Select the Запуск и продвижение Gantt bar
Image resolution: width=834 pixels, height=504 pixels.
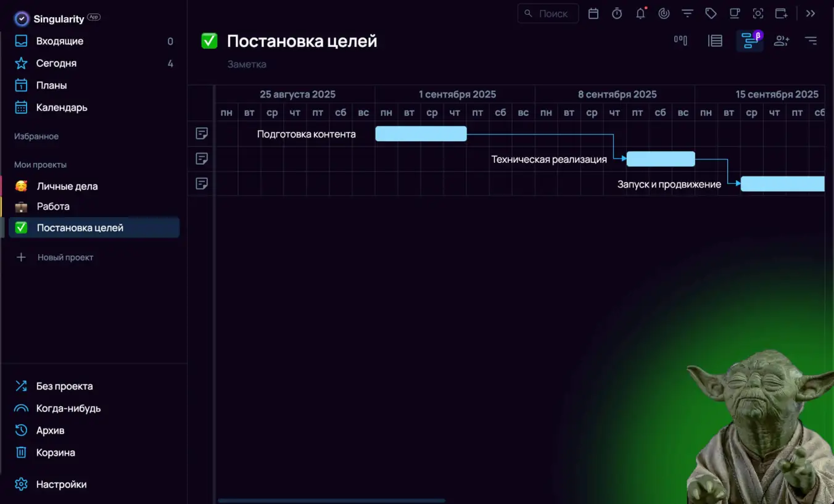(x=782, y=184)
